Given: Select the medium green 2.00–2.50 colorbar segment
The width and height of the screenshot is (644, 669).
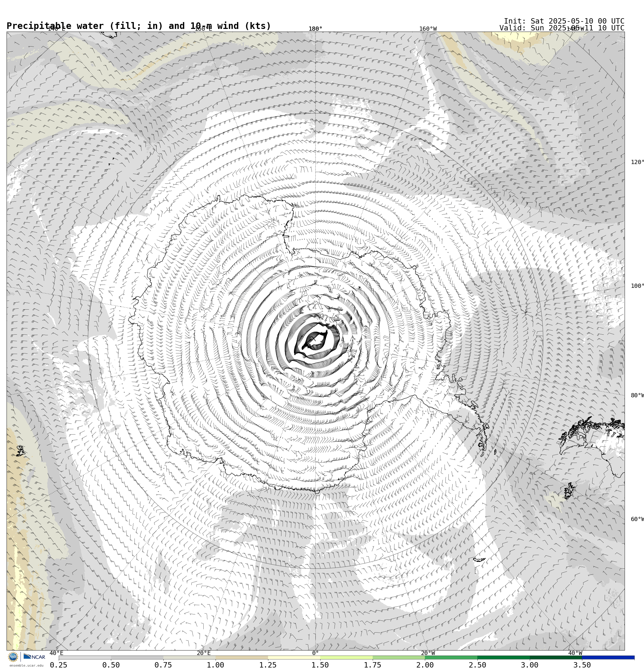Looking at the screenshot, I should pyautogui.click(x=451, y=657).
